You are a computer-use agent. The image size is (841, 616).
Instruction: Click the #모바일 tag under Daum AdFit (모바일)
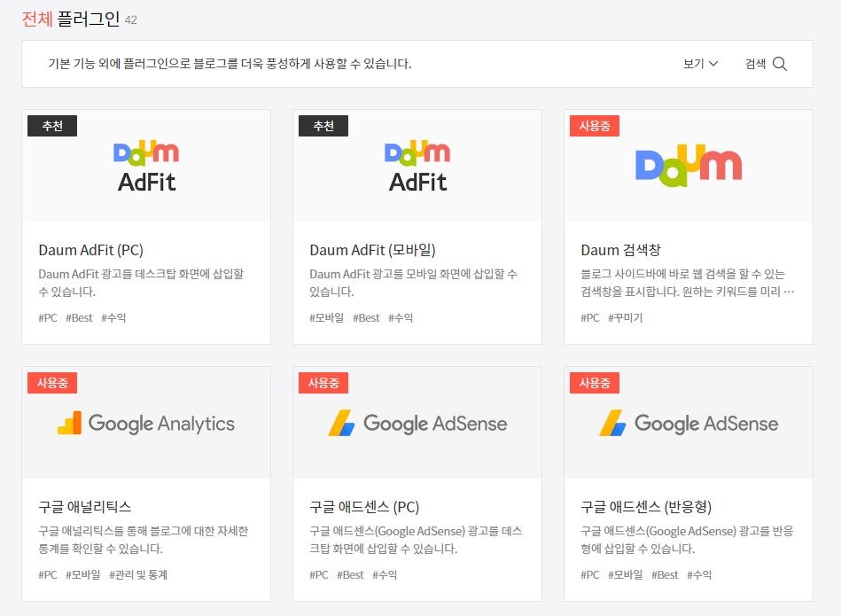coord(327,317)
